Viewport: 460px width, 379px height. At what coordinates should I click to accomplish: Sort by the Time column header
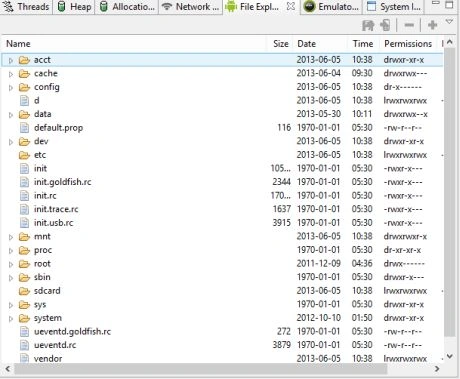363,44
